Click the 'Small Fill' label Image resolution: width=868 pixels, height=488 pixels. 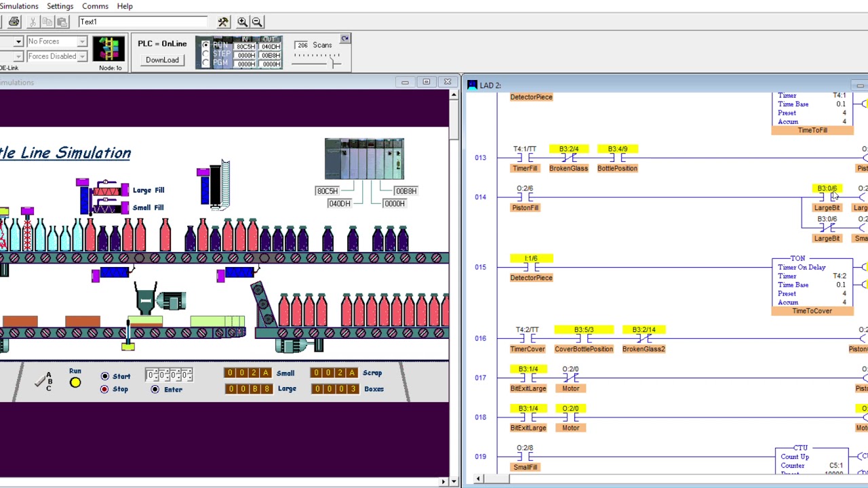click(148, 207)
